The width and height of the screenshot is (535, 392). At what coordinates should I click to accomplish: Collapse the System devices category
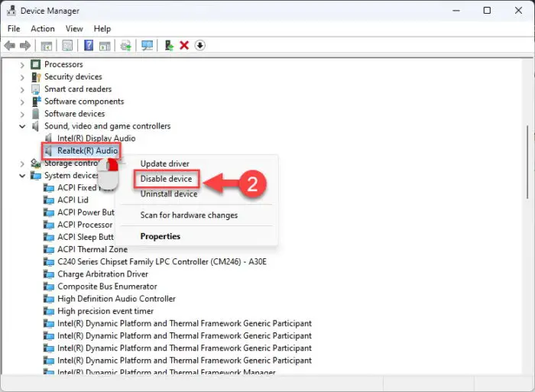[22, 176]
